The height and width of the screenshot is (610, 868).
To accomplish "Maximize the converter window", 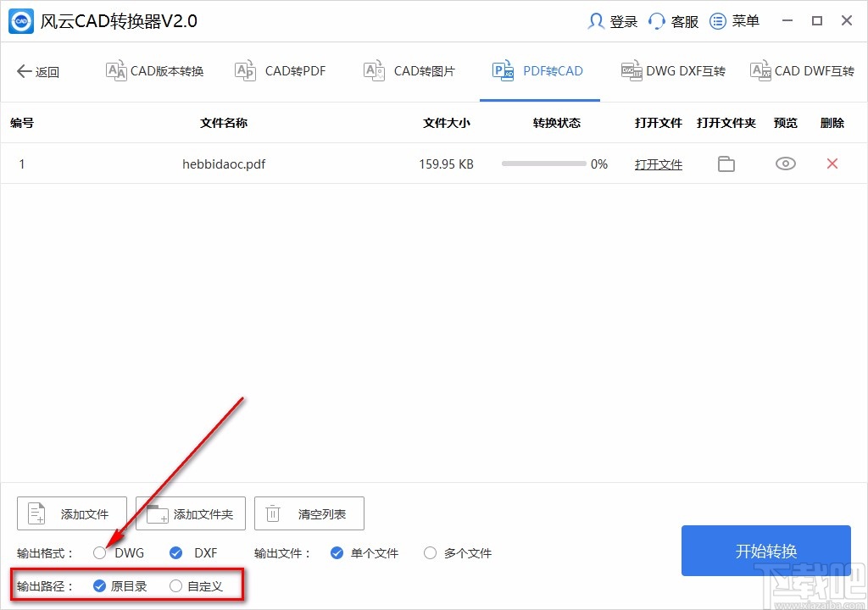I will pos(817,21).
